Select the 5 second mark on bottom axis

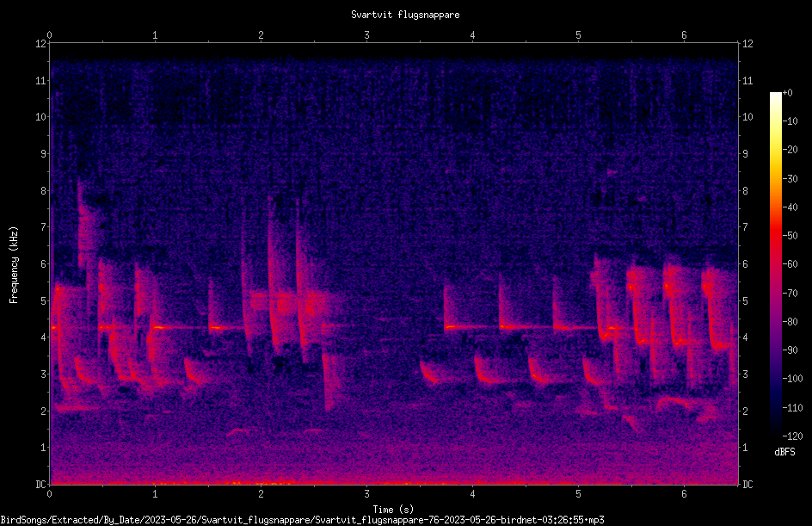click(x=578, y=494)
